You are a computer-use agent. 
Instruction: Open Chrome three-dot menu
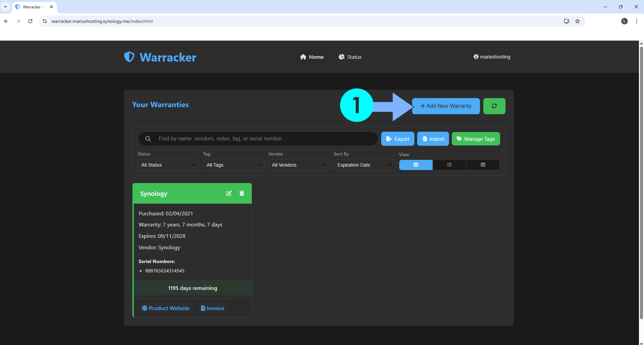pos(637,21)
